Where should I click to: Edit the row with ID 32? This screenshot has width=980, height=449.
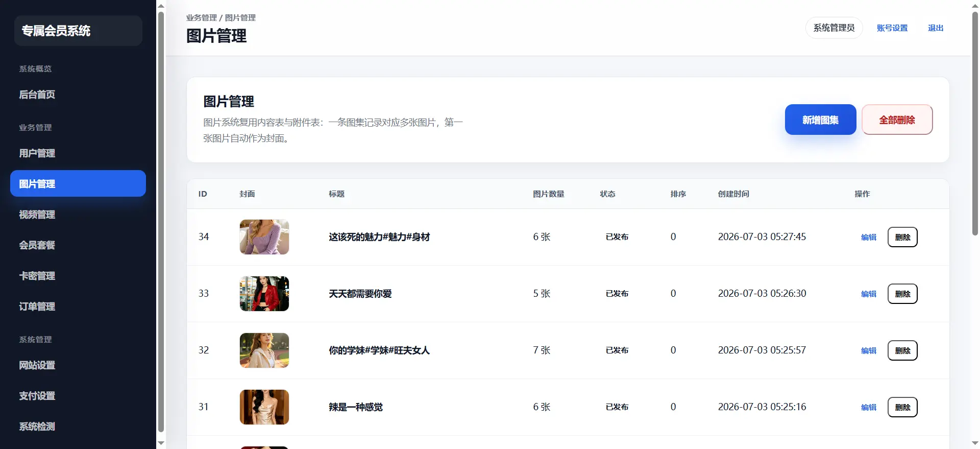[869, 350]
